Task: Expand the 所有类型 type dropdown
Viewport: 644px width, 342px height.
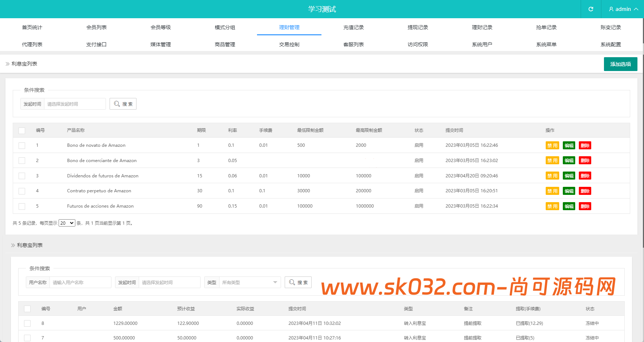Action: tap(250, 282)
